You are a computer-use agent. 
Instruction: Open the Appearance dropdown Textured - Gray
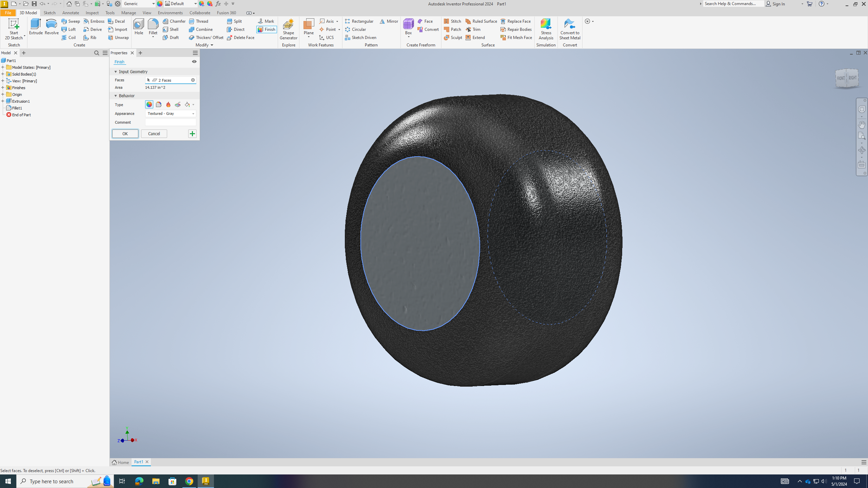(x=171, y=114)
